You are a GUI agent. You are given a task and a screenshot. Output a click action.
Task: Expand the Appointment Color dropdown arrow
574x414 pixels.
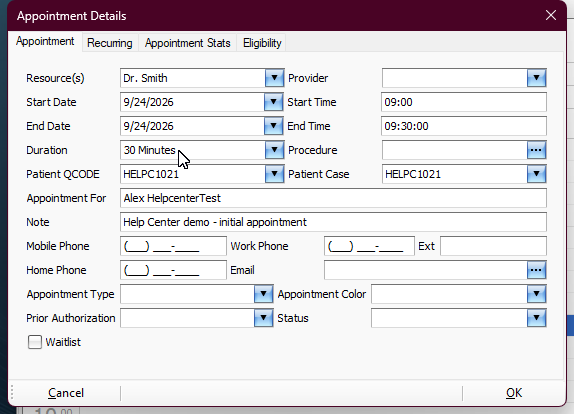click(536, 294)
